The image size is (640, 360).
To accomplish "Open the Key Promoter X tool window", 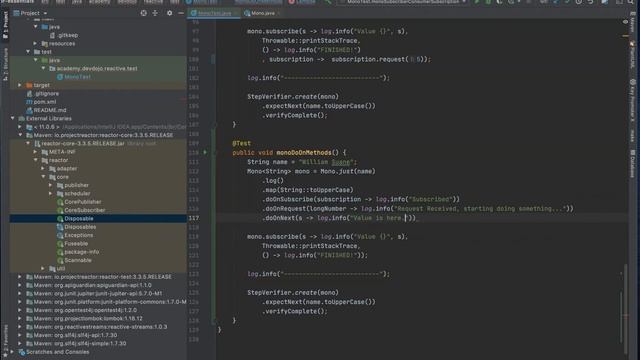I will click(632, 100).
